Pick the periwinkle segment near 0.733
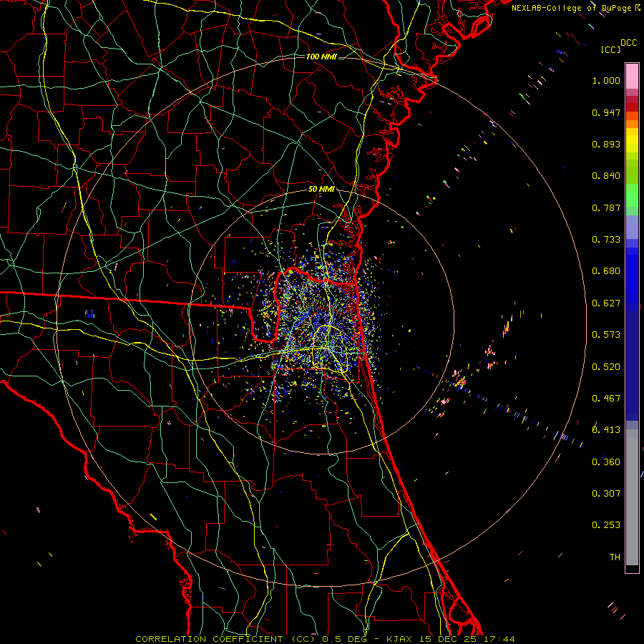 point(632,228)
